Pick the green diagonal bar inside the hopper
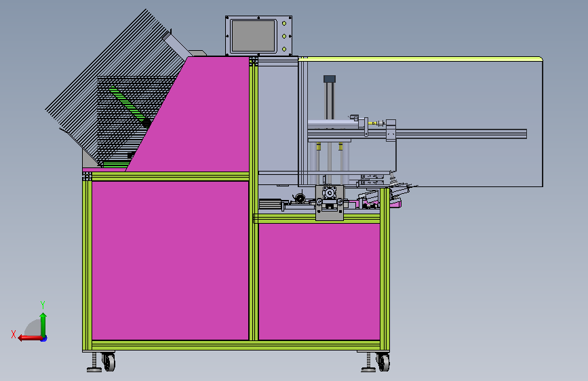Image resolution: width=588 pixels, height=381 pixels. coord(130,106)
